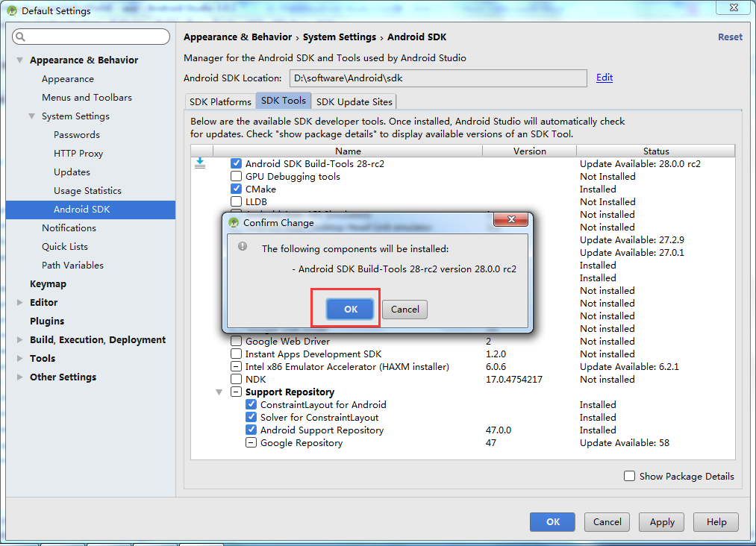The width and height of the screenshot is (756, 546).
Task: Open Menus and Toolbars settings
Action: pyautogui.click(x=87, y=98)
